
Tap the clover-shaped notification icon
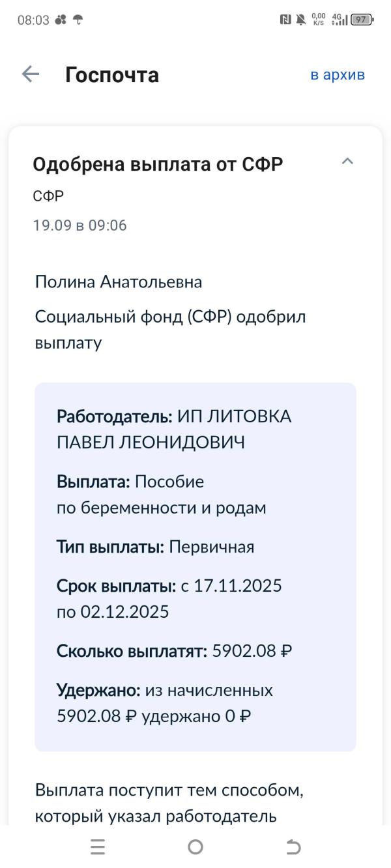coord(61,20)
